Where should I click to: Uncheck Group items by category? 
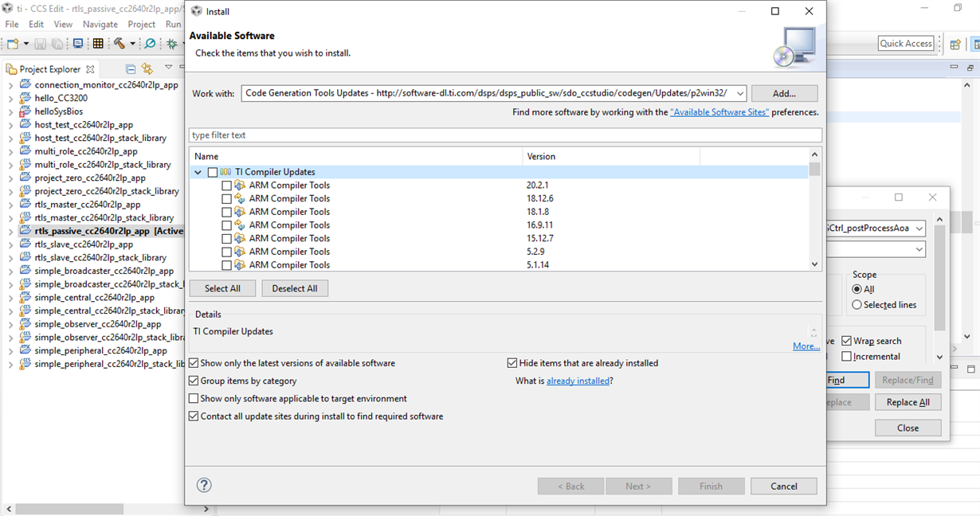click(194, 381)
